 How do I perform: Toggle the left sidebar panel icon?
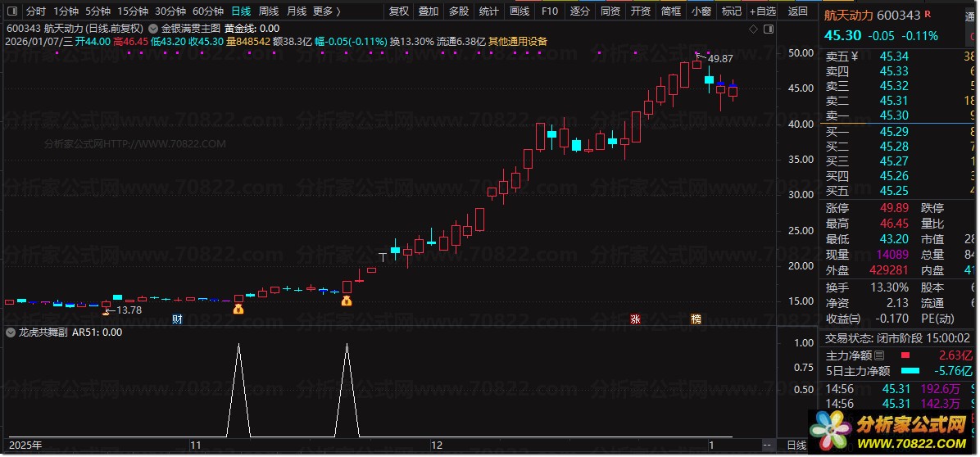pyautogui.click(x=11, y=11)
